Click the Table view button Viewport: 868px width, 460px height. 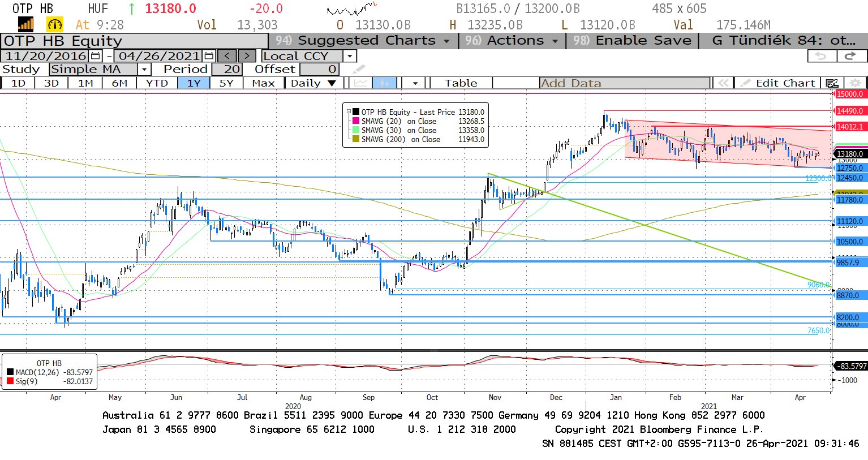click(461, 83)
